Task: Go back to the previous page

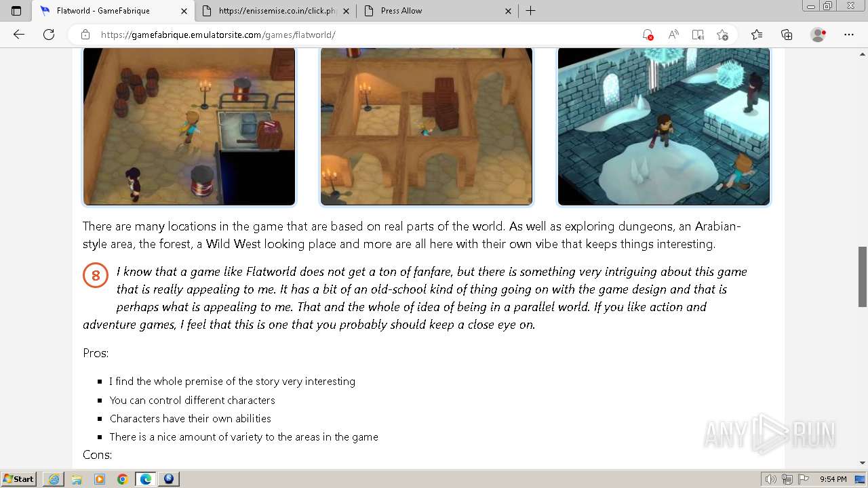Action: click(x=19, y=35)
